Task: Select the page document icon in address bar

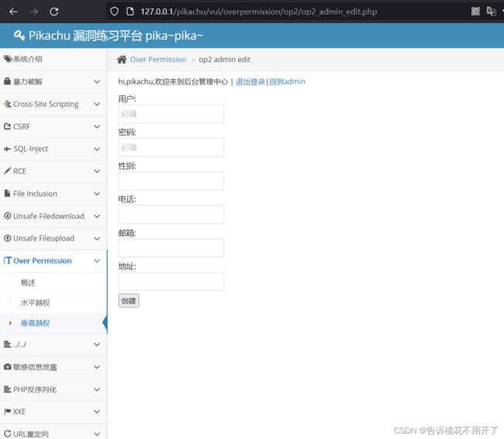Action: point(129,12)
